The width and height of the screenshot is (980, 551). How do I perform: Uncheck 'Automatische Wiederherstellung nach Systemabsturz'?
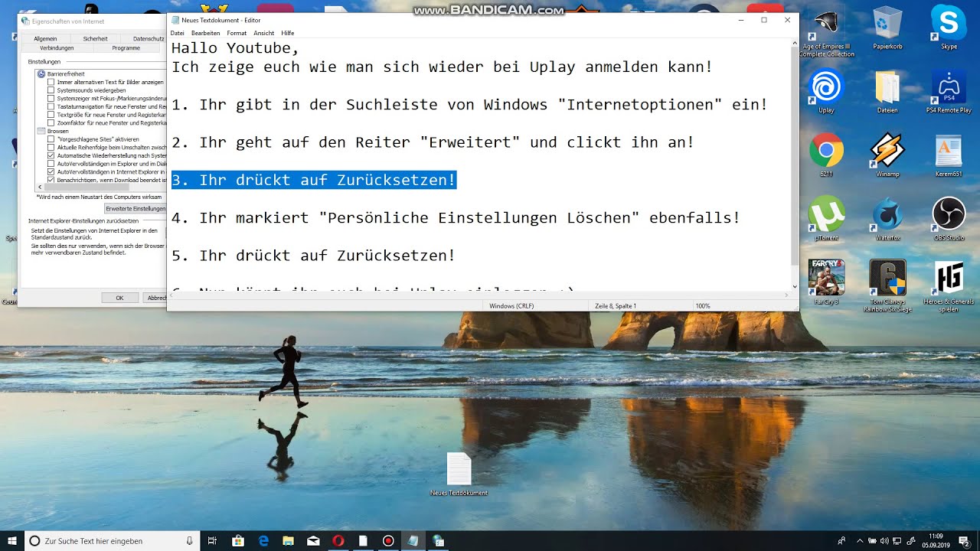51,155
